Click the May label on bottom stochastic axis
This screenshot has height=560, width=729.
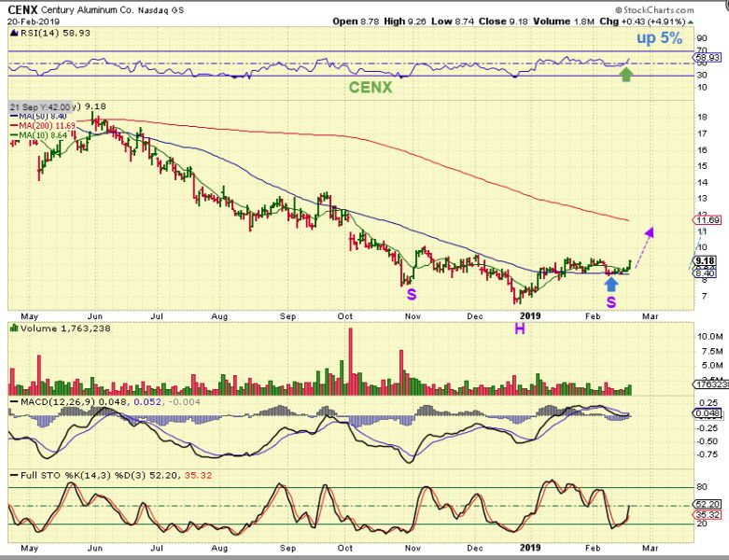[29, 549]
